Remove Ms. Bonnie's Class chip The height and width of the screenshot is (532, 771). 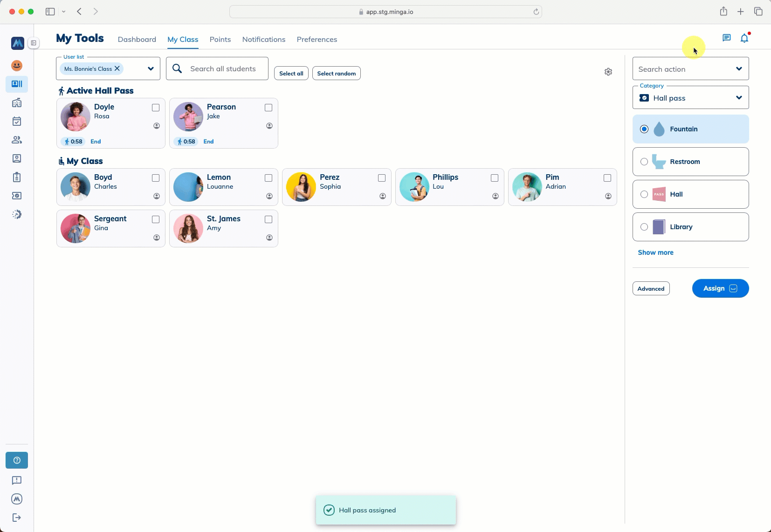(x=117, y=68)
